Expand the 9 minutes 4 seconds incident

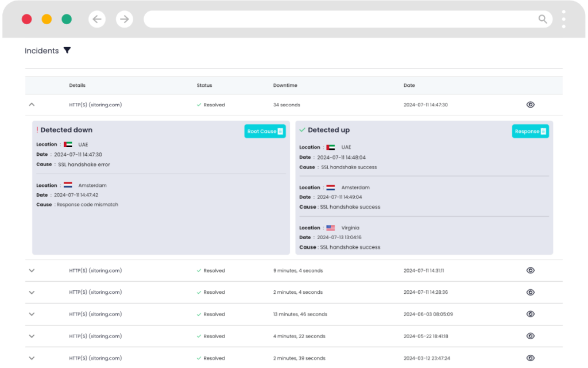click(32, 270)
